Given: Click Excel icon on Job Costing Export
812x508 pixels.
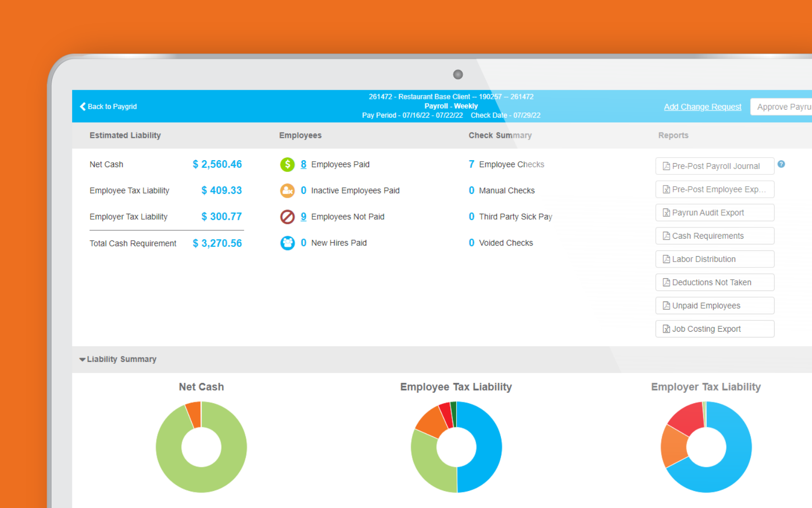Looking at the screenshot, I should (x=666, y=329).
